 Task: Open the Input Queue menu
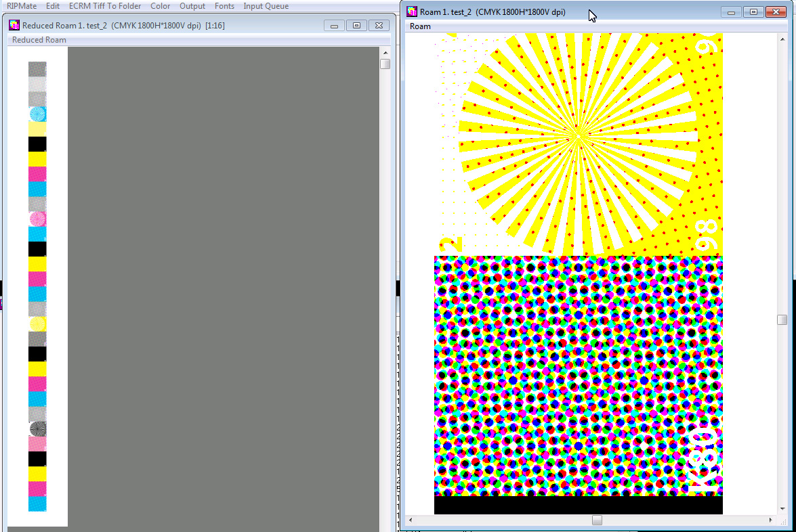point(266,6)
